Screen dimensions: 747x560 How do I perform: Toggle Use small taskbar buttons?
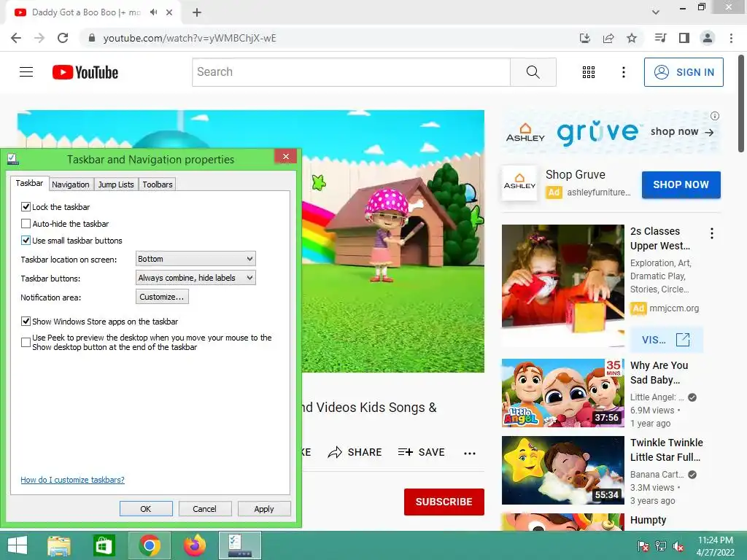click(26, 241)
